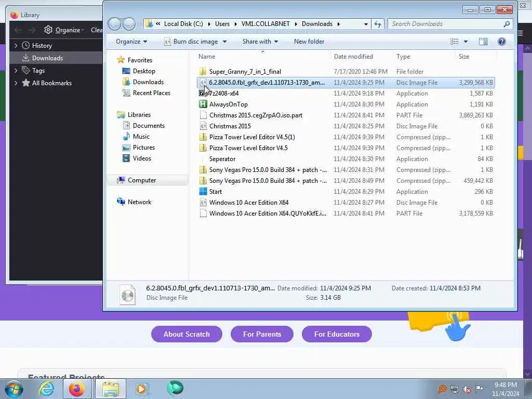Click the For Educators button
The width and height of the screenshot is (532, 399).
click(337, 334)
